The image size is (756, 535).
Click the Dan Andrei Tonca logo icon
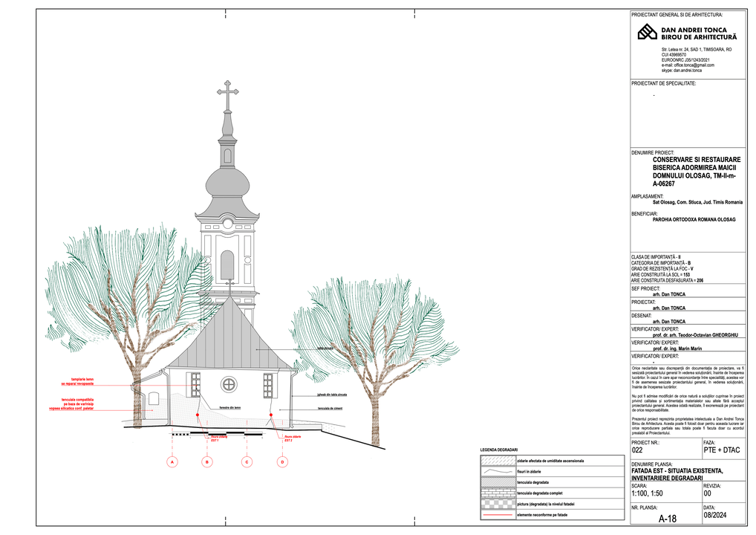click(648, 32)
